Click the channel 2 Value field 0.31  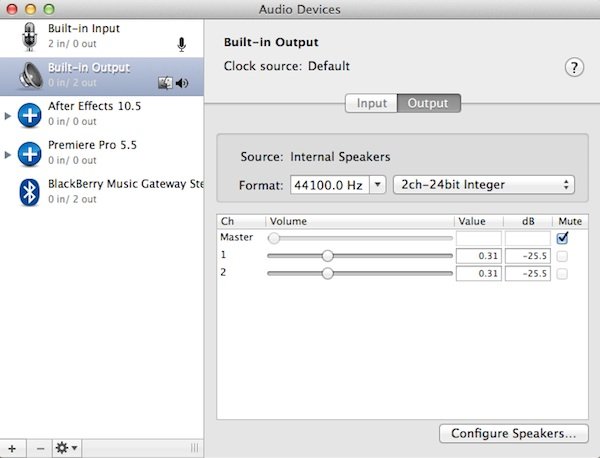(479, 274)
